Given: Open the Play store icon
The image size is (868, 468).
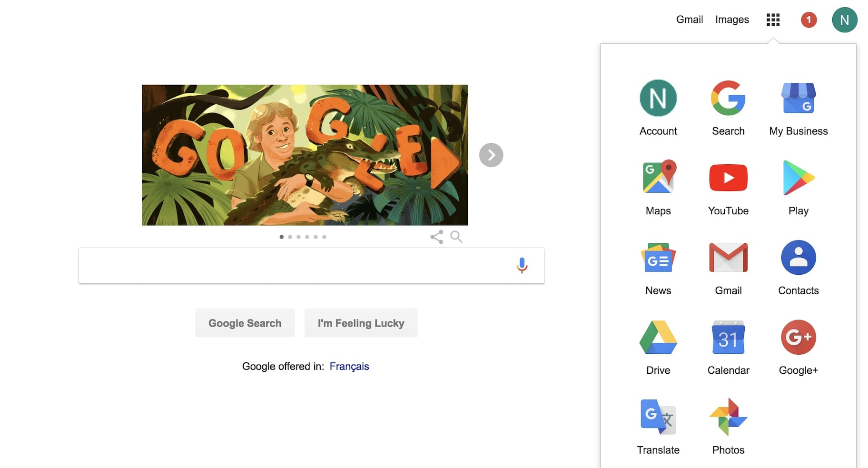Looking at the screenshot, I should pos(798,178).
